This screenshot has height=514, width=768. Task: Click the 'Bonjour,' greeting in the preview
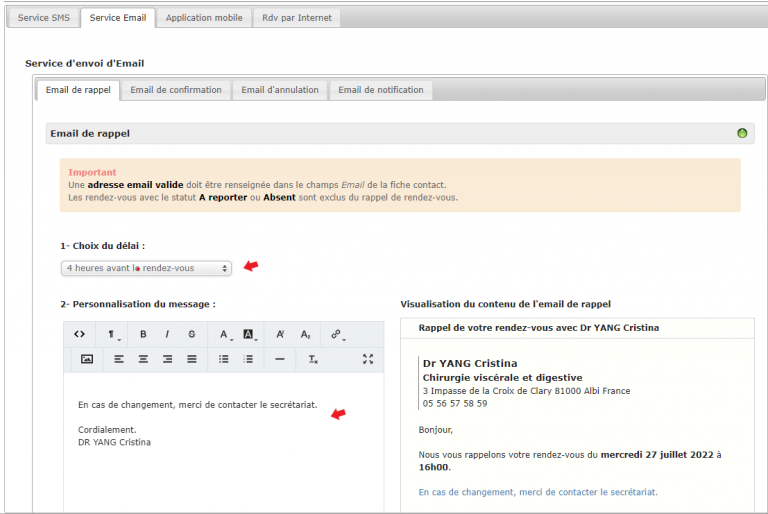tap(435, 430)
